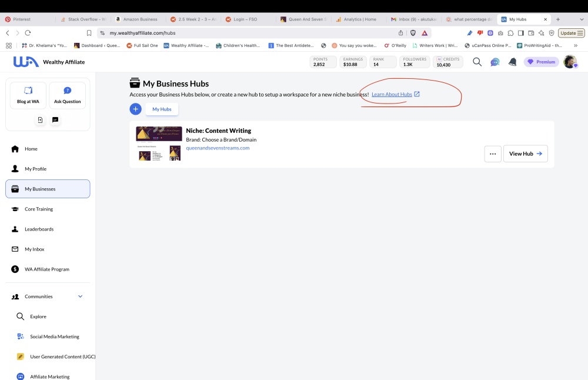
Task: Go to Home in sidebar
Action: click(48, 149)
